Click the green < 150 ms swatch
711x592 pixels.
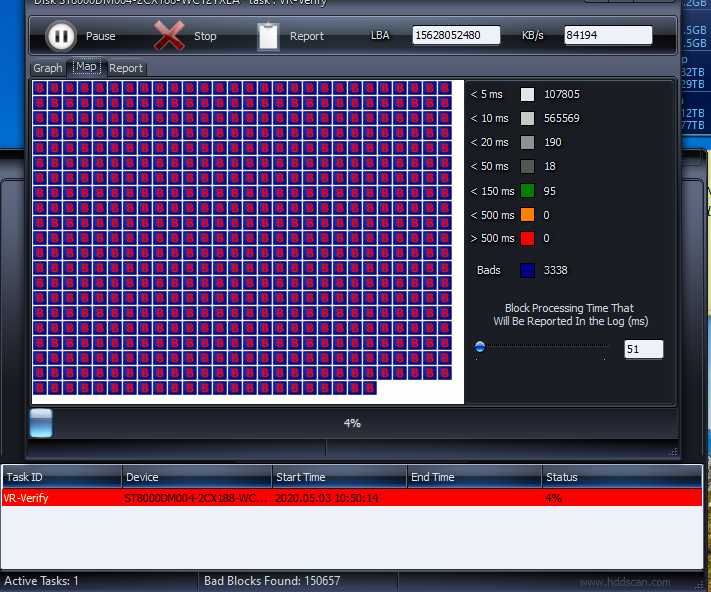[527, 191]
